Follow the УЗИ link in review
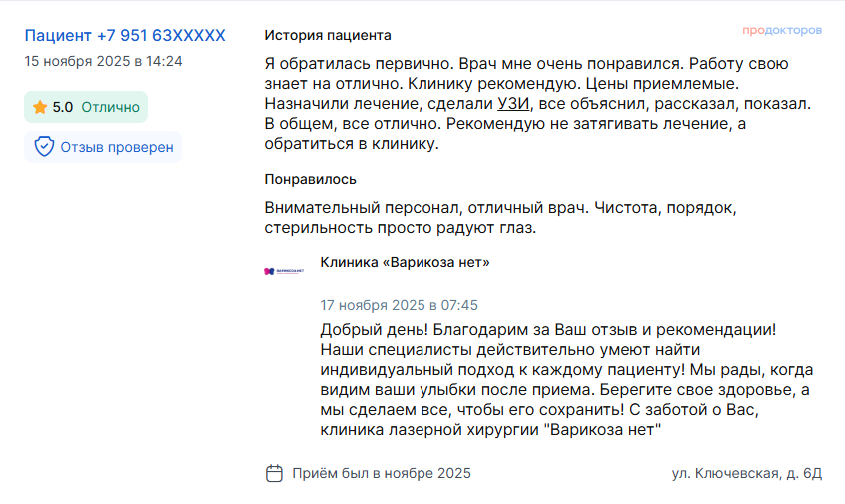This screenshot has width=845, height=504. click(x=513, y=104)
